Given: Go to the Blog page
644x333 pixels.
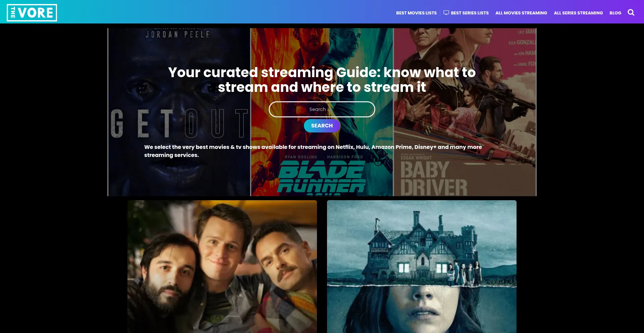Looking at the screenshot, I should tap(615, 13).
